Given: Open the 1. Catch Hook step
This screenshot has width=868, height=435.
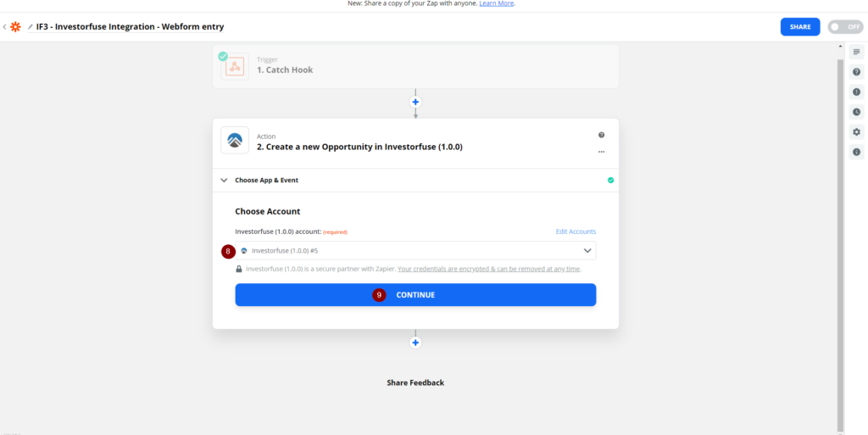Looking at the screenshot, I should 415,66.
